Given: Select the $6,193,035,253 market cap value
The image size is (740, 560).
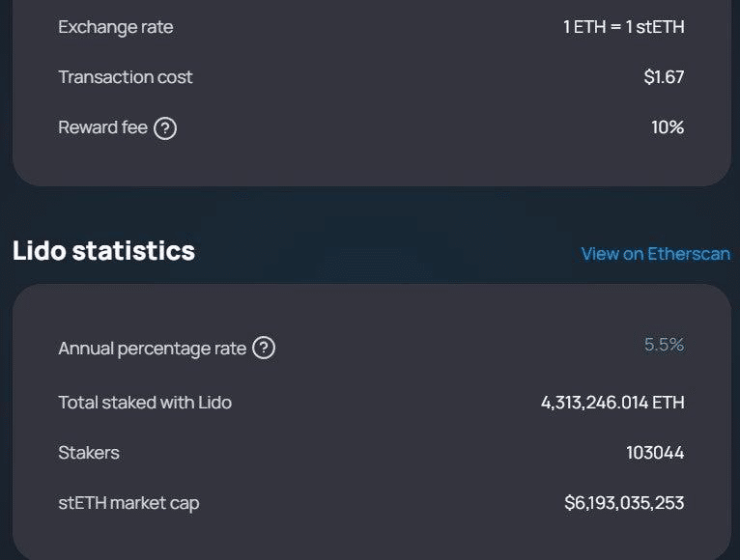Looking at the screenshot, I should (624, 503).
